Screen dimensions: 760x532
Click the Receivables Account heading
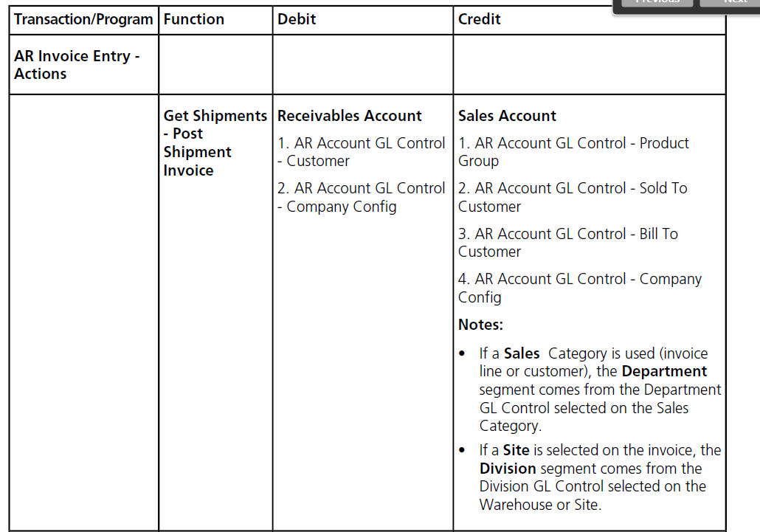[x=350, y=116]
